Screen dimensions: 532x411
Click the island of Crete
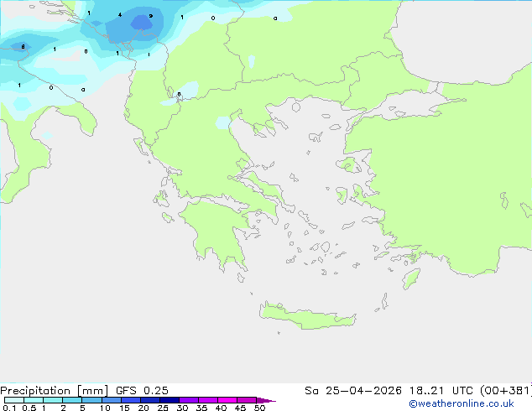pyautogui.click(x=307, y=316)
